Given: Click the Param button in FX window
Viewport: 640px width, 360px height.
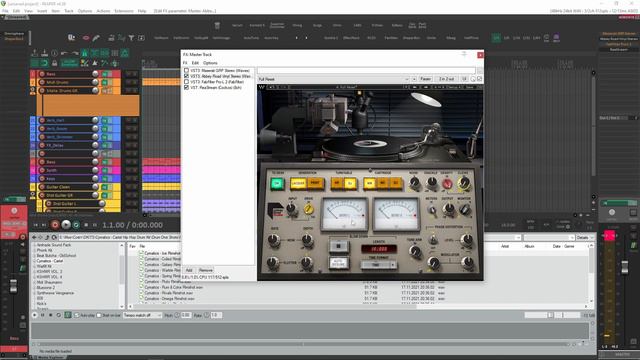Looking at the screenshot, I should 425,79.
